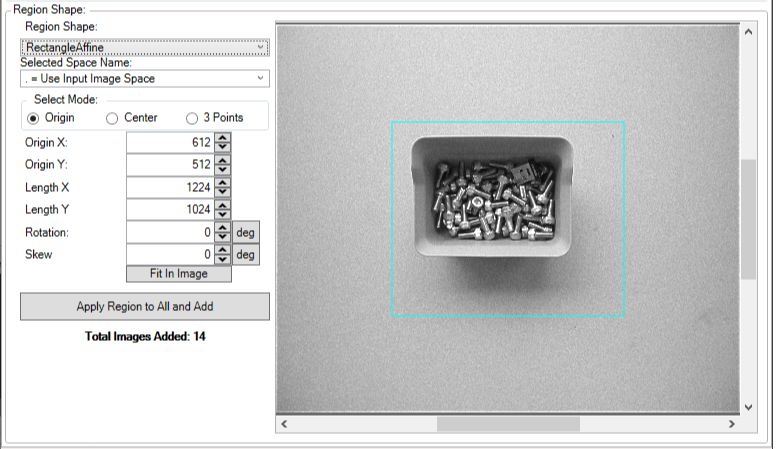
Task: Click the Skew label
Action: pos(39,255)
